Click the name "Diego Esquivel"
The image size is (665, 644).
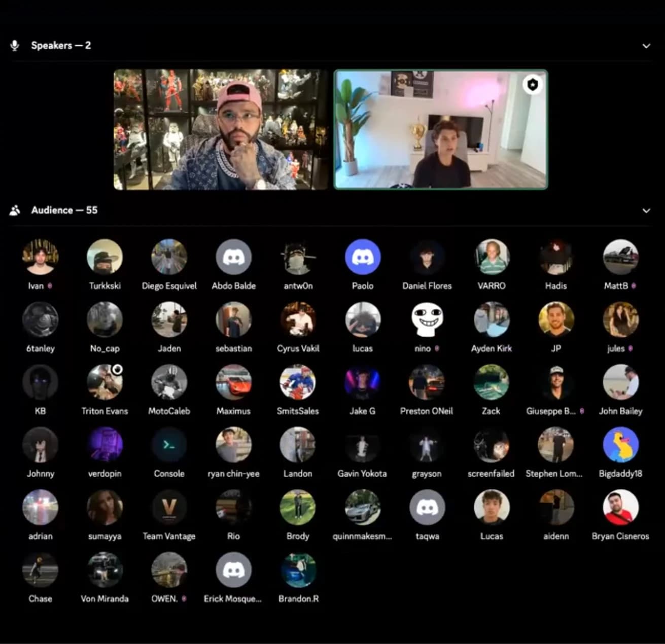tap(169, 286)
